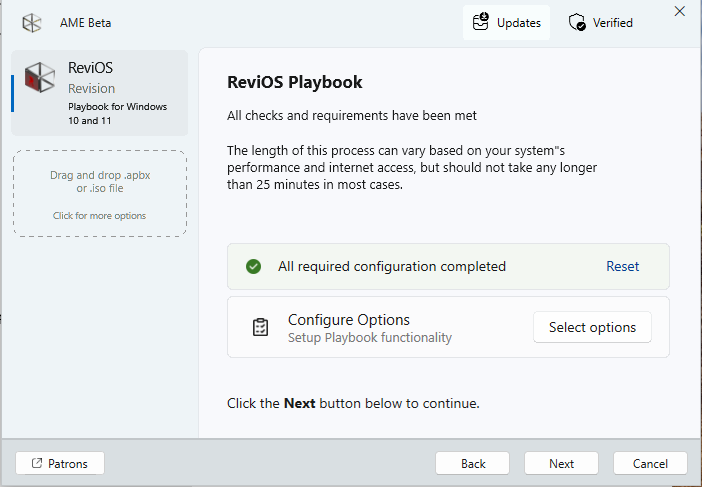Click the Drag and drop .apbx area

coord(100,193)
